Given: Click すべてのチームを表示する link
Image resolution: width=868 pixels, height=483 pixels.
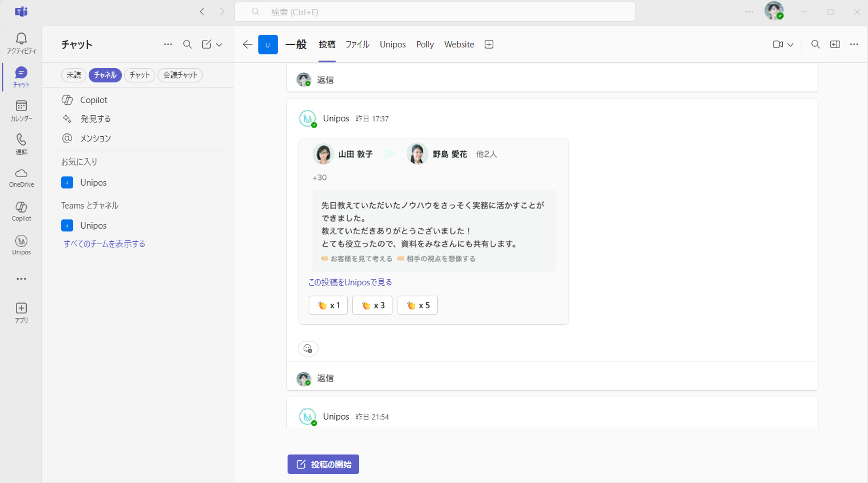Looking at the screenshot, I should pos(105,244).
